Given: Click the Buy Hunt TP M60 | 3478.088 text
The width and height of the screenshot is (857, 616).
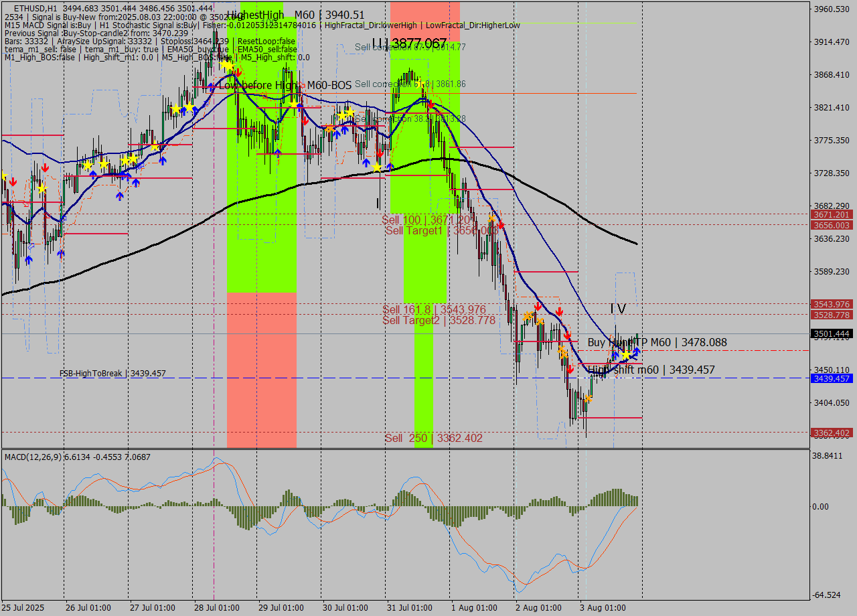Looking at the screenshot, I should tap(656, 342).
